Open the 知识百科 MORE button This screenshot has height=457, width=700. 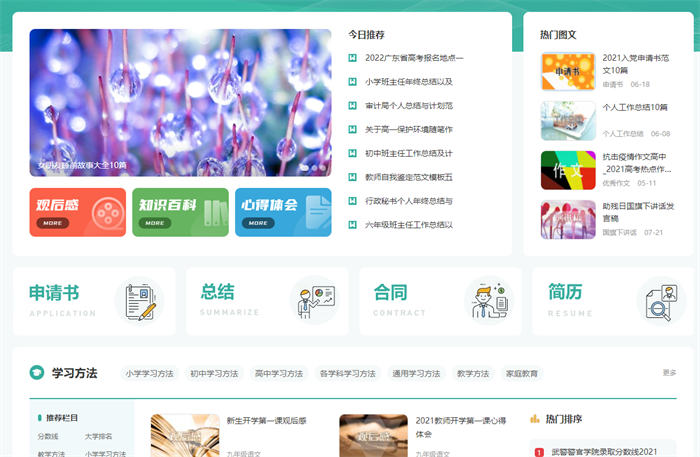point(155,223)
